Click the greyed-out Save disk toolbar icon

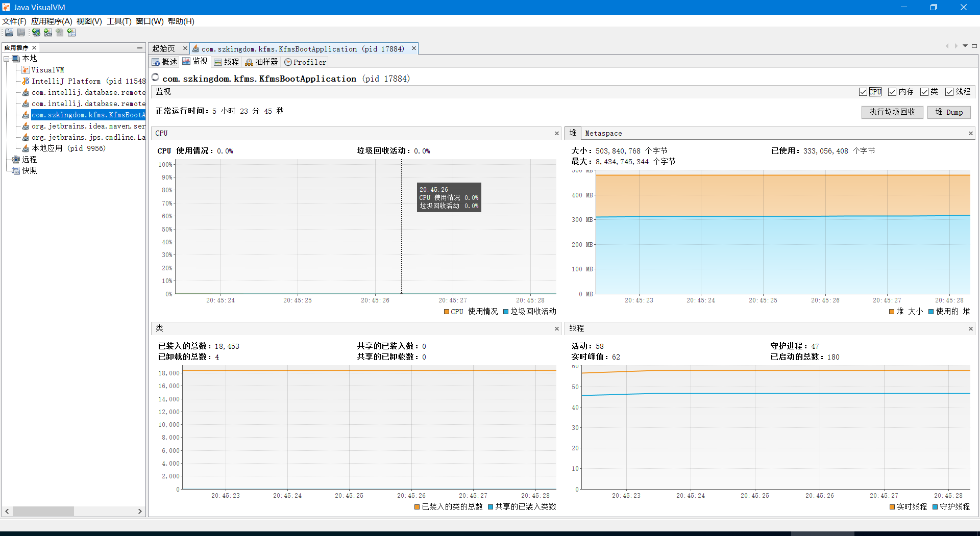click(x=21, y=33)
